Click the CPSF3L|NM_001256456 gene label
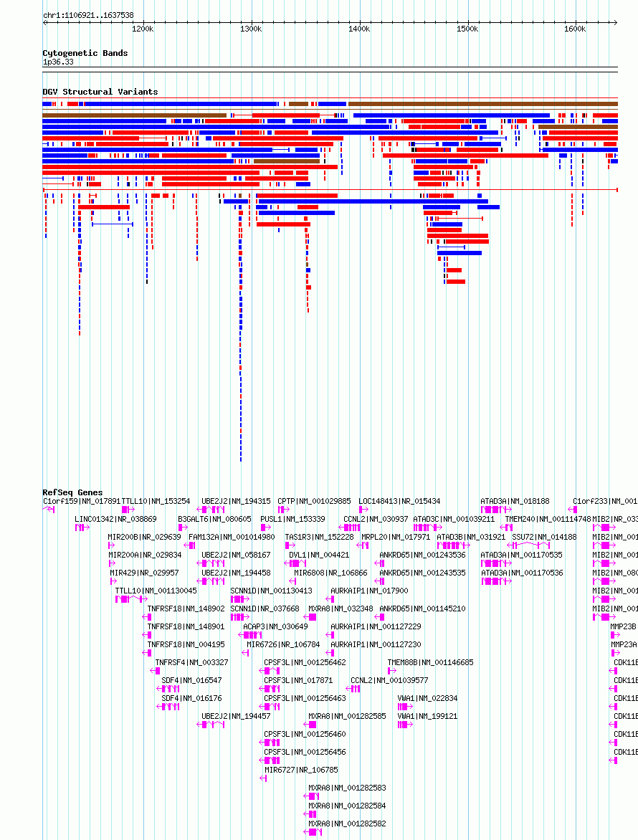The height and width of the screenshot is (840, 638). [305, 752]
